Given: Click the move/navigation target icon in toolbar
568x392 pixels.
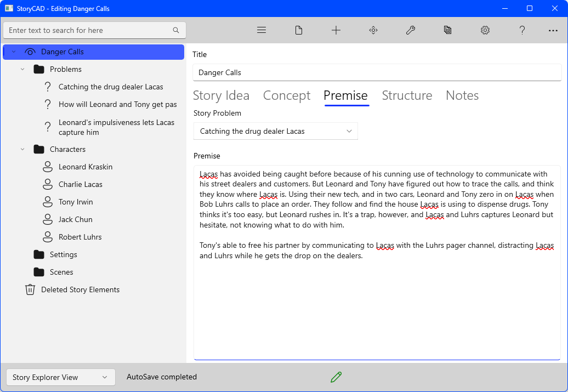Looking at the screenshot, I should coord(373,30).
